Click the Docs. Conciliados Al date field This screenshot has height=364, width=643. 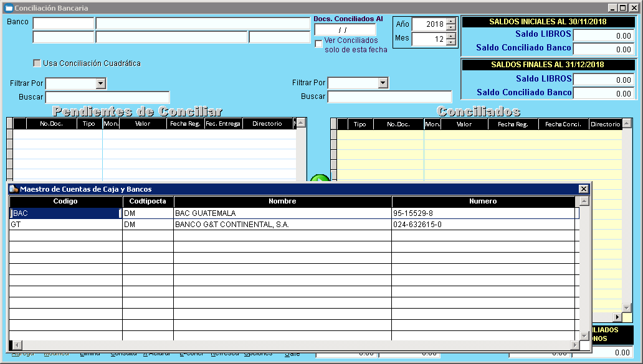coord(345,30)
